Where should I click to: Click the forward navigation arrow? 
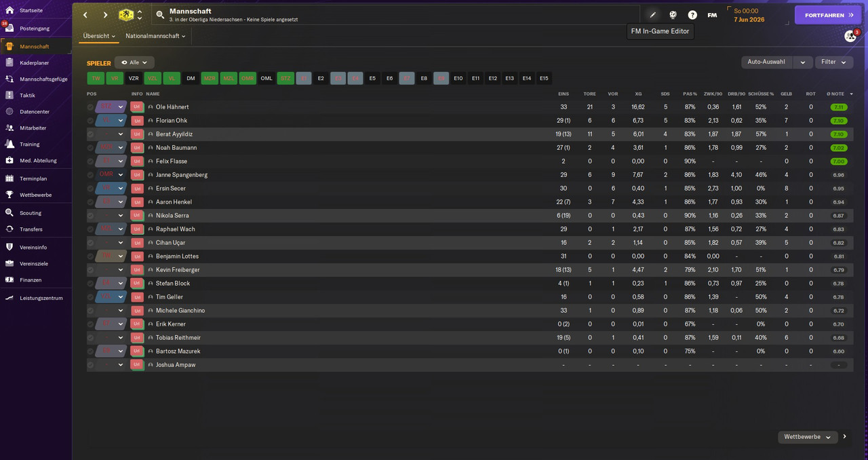point(105,15)
